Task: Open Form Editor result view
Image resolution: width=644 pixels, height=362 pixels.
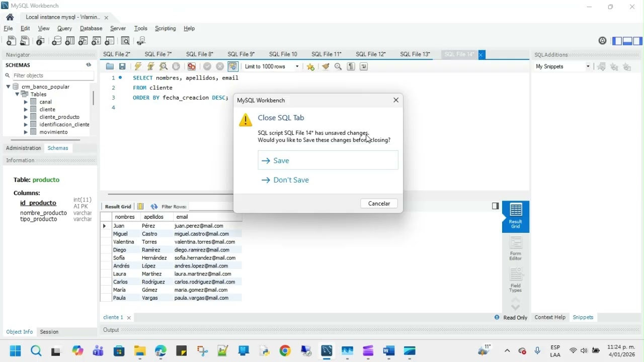Action: (x=516, y=249)
